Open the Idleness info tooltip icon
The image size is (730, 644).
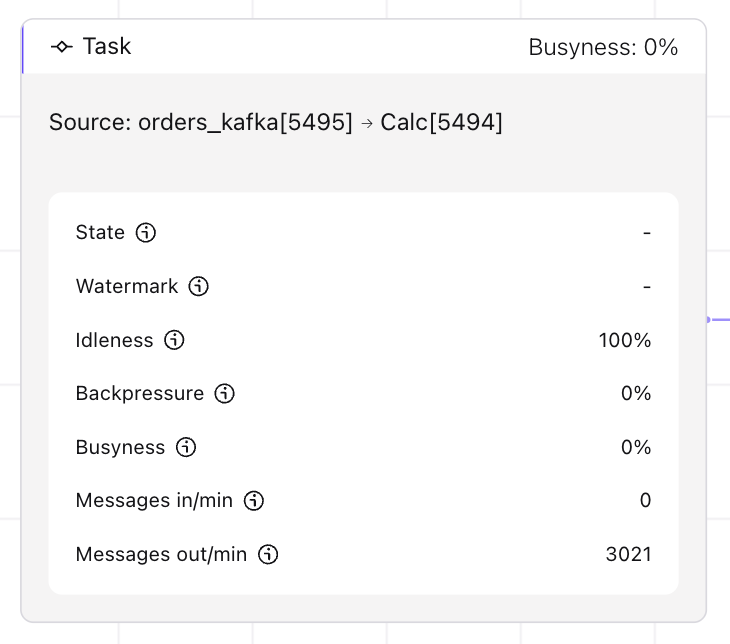174,340
